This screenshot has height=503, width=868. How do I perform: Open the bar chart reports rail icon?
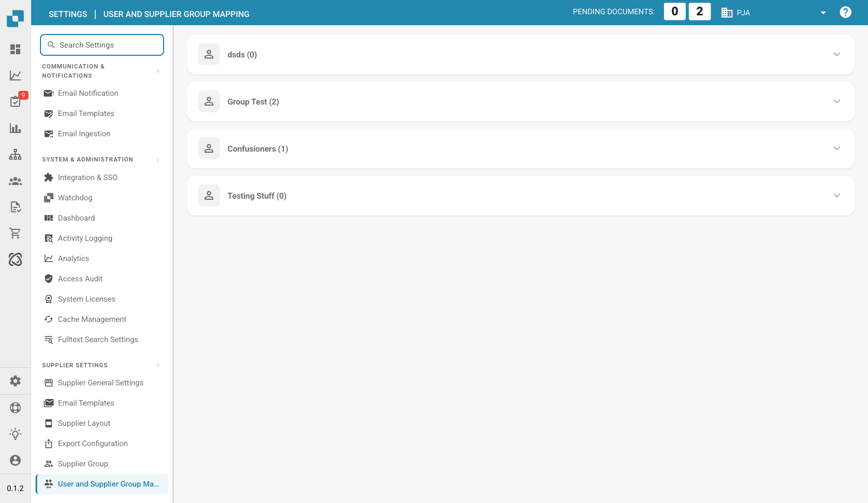(15, 128)
